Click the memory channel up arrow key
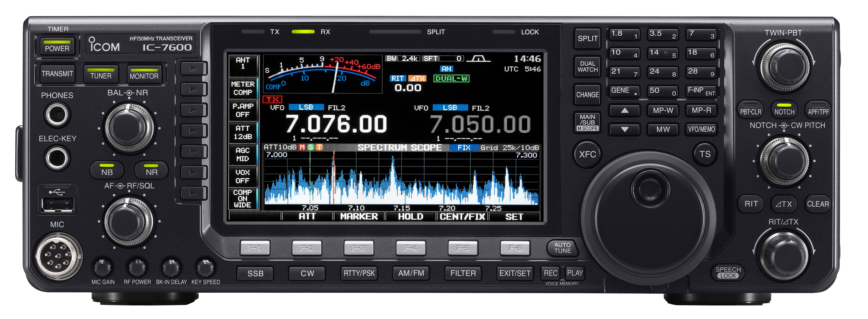Image resolution: width=868 pixels, height=319 pixels. (x=624, y=111)
